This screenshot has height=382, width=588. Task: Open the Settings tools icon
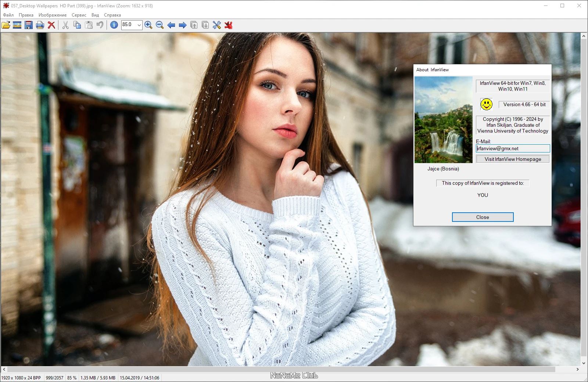point(217,25)
